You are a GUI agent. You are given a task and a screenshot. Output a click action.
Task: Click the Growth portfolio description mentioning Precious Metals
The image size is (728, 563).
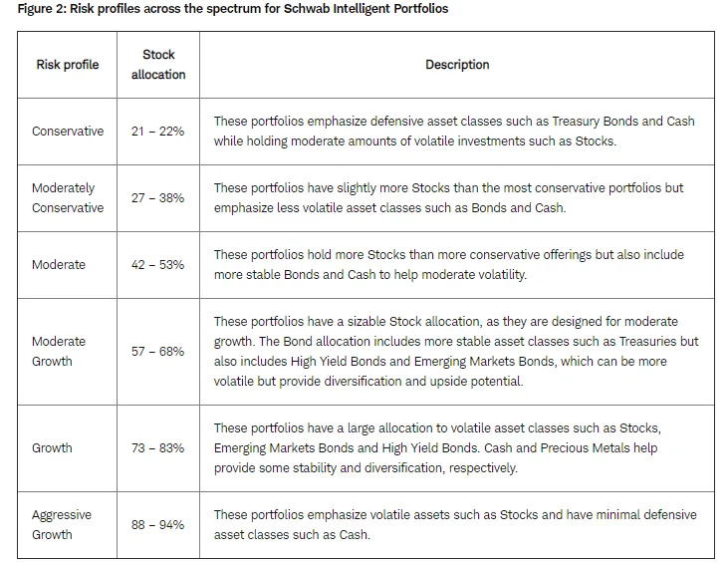point(437,447)
